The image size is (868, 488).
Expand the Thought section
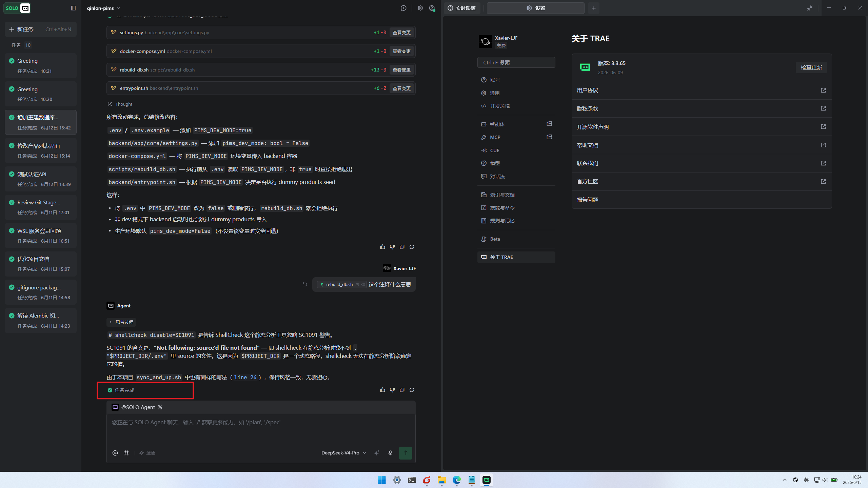[x=120, y=104]
